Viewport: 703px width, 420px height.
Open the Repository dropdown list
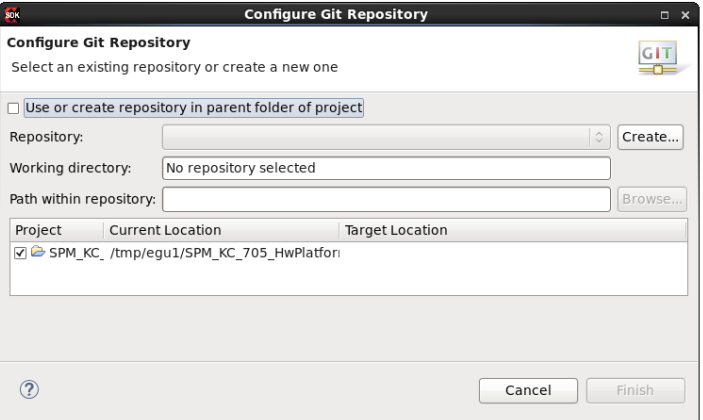pyautogui.click(x=386, y=137)
